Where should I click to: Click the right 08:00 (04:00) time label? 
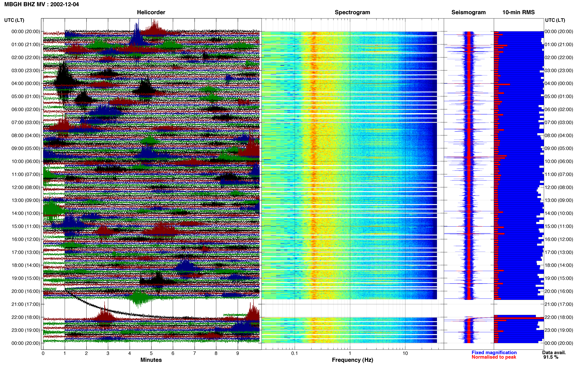pos(559,135)
